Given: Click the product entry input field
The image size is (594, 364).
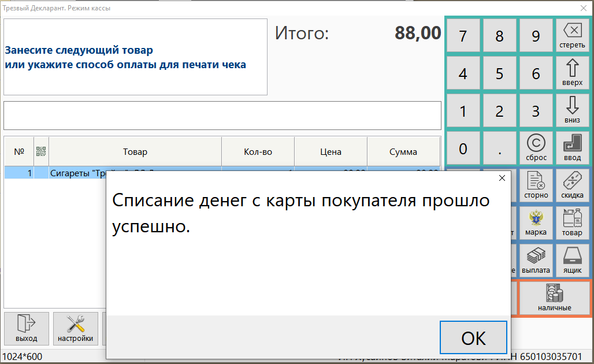Looking at the screenshot, I should click(222, 116).
